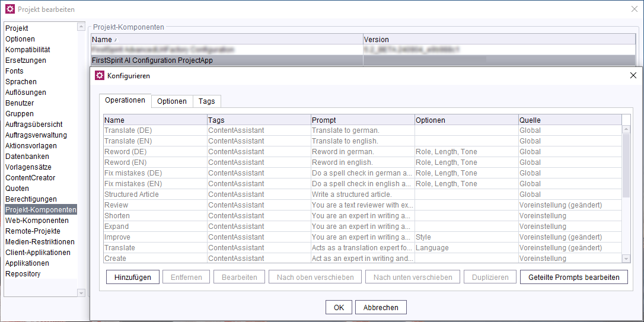Click Geteilte Prompts bearbeiten button
The height and width of the screenshot is (322, 644).
574,278
